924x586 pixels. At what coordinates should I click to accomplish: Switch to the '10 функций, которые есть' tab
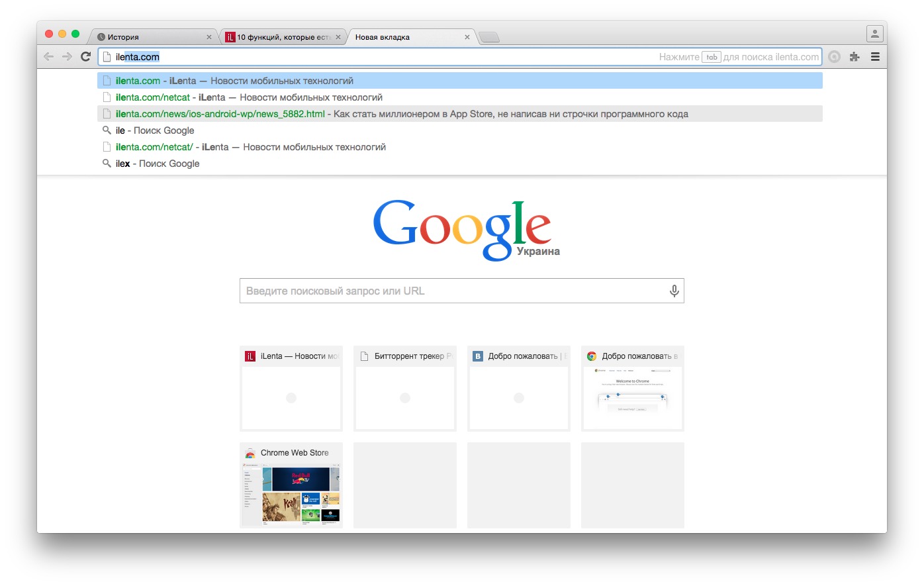281,37
